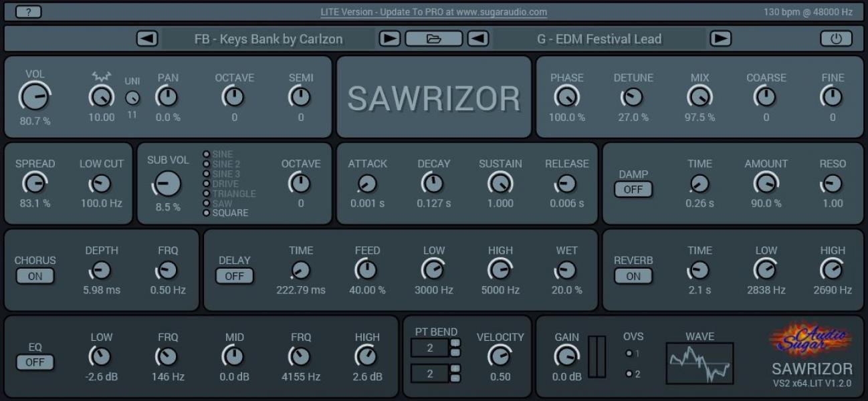Open the G - EDM Festival Lead preset list

[599, 39]
